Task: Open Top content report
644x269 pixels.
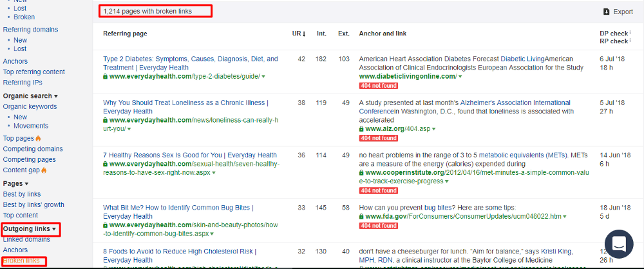Action: (x=20, y=215)
